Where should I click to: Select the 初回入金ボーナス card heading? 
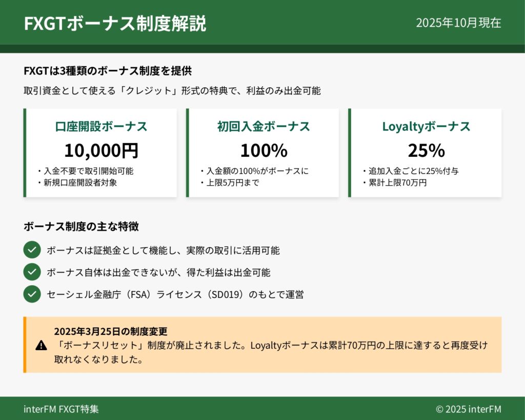[x=264, y=127]
